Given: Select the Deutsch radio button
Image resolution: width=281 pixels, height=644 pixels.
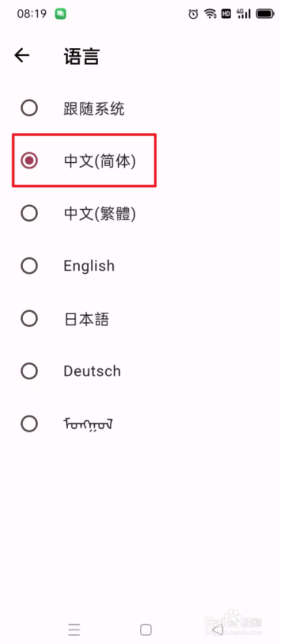Looking at the screenshot, I should pyautogui.click(x=29, y=371).
